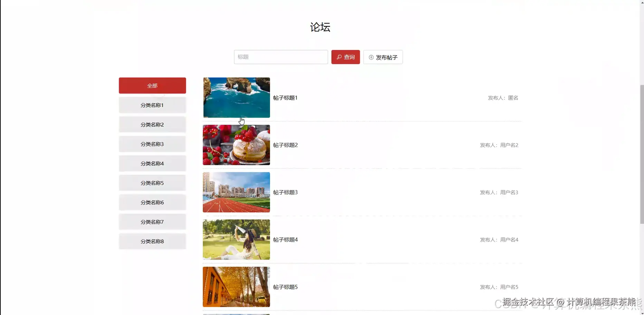Select category 分类名称4
Image resolution: width=644 pixels, height=315 pixels.
(152, 163)
